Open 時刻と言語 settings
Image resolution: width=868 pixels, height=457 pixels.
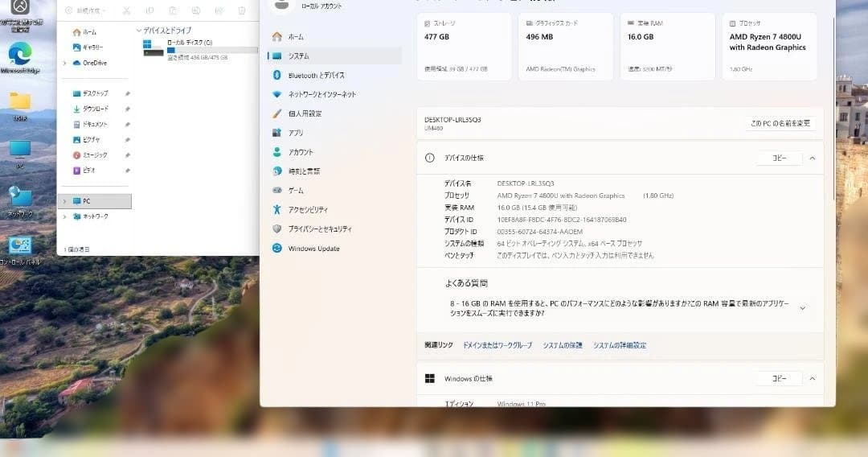click(x=334, y=171)
